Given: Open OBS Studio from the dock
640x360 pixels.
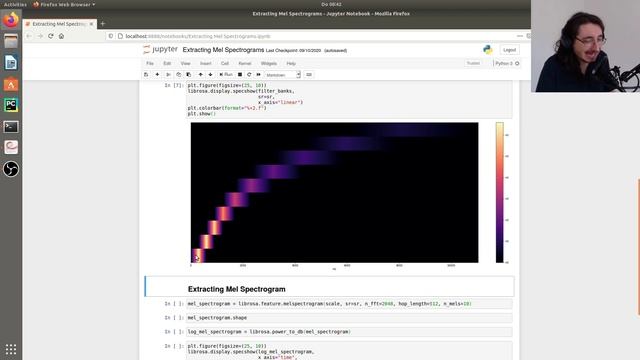Looking at the screenshot, I should point(11,169).
